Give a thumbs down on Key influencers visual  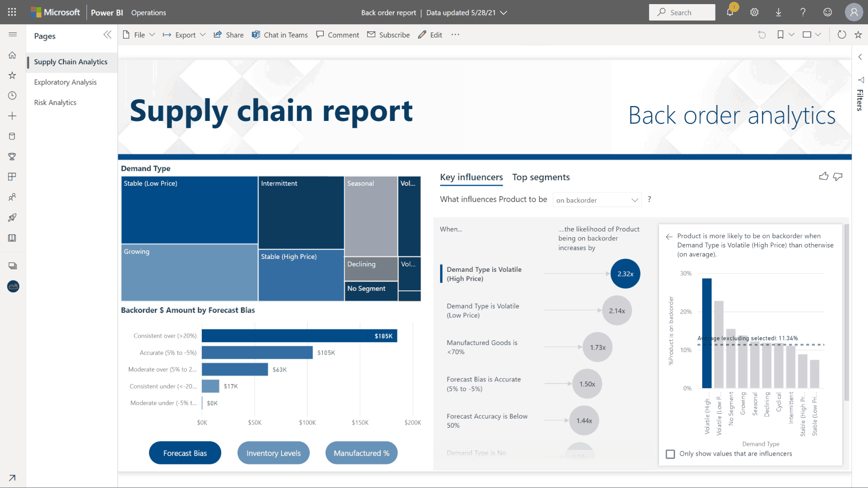838,177
